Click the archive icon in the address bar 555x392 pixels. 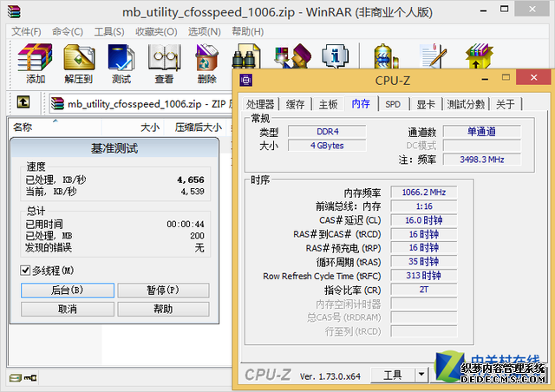click(x=57, y=103)
